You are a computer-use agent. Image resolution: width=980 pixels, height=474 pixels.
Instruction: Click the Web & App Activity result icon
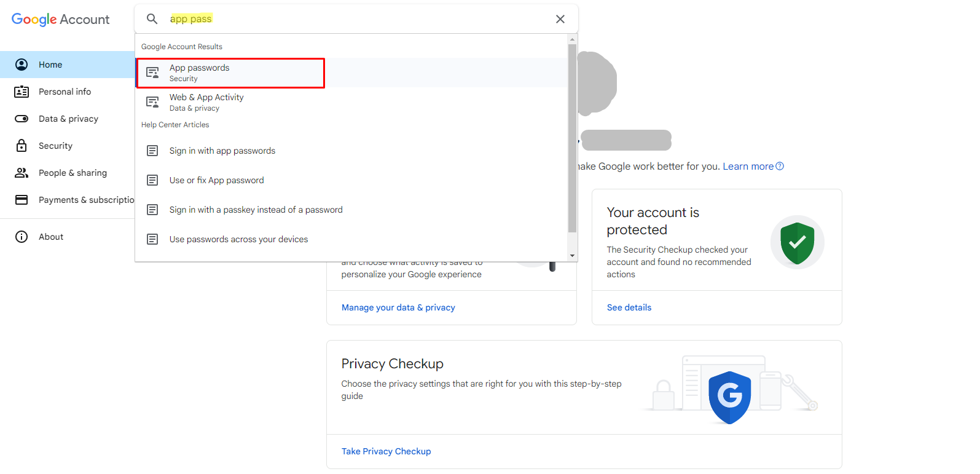(x=152, y=102)
